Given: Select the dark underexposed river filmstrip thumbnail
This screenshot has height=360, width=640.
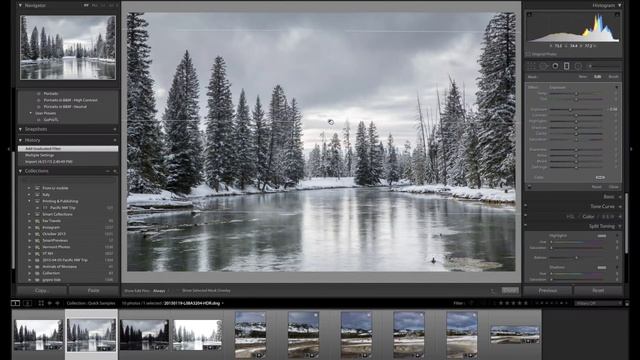Looking at the screenshot, I should point(144,335).
